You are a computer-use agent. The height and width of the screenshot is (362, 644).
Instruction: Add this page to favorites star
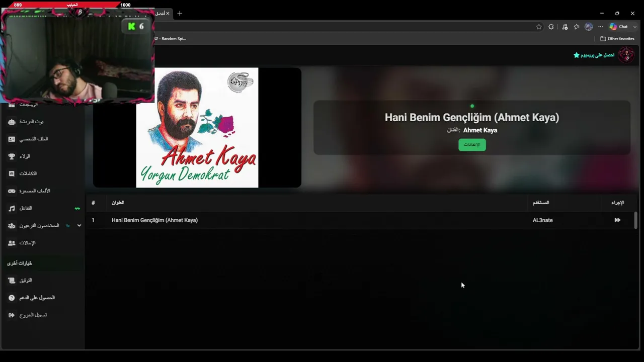539,27
